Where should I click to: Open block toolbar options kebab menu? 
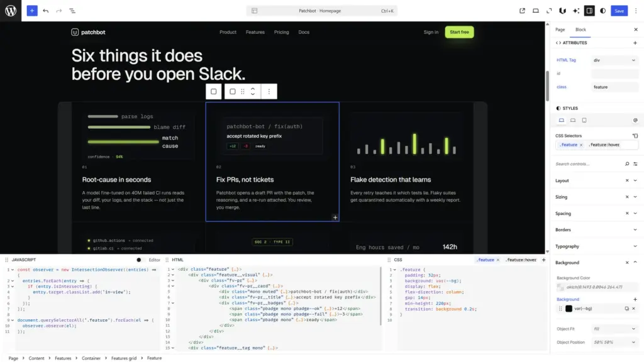point(269,92)
